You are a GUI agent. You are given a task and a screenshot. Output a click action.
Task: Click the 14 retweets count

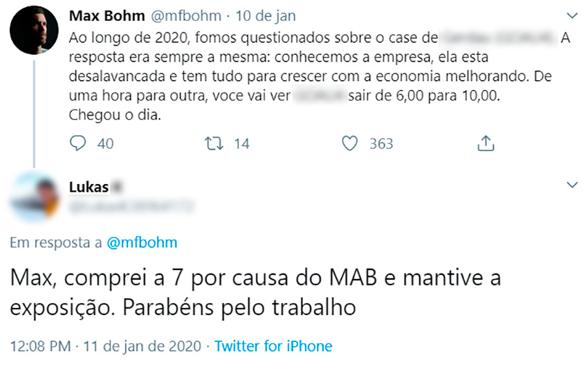click(241, 144)
